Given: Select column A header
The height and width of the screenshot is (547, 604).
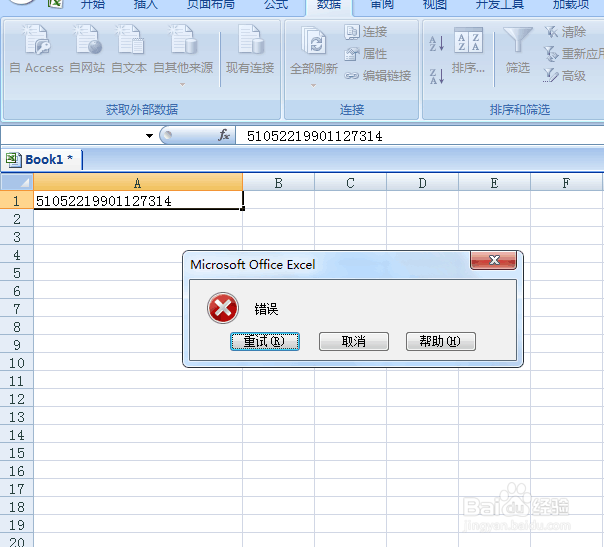Looking at the screenshot, I should pos(138,183).
